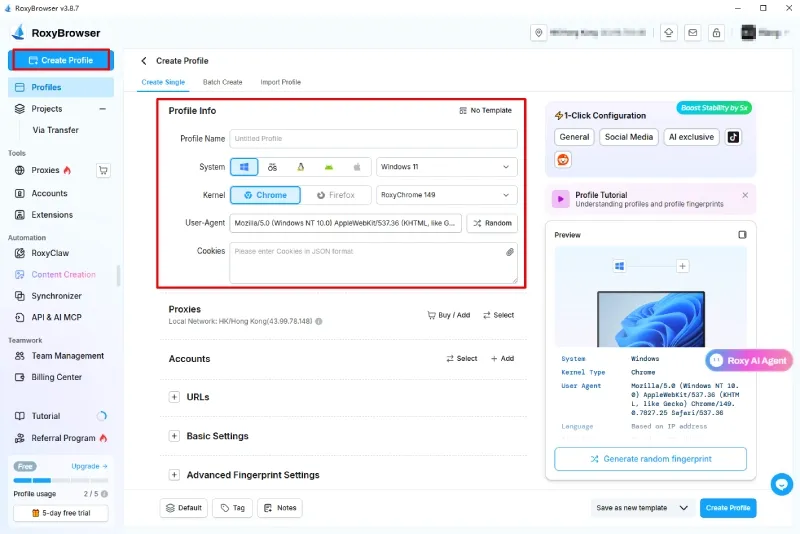800x534 pixels.
Task: Open Content Creation
Action: [63, 274]
